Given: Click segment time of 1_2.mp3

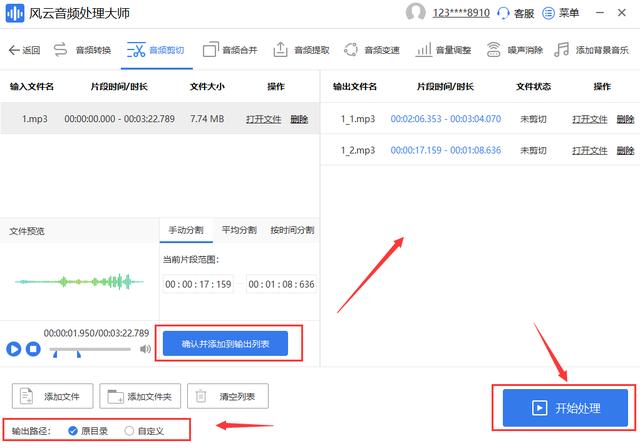Looking at the screenshot, I should [x=446, y=150].
